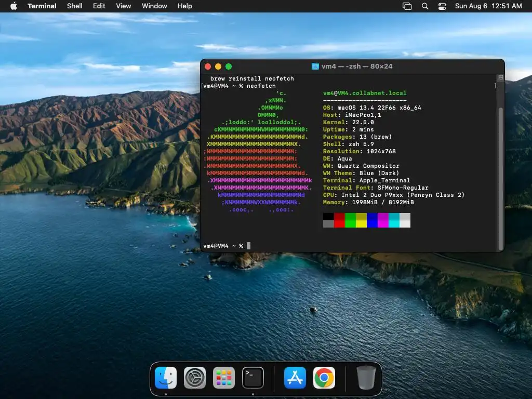The width and height of the screenshot is (532, 399).
Task: Click the Host line iMacPro1,1
Action: (x=352, y=115)
